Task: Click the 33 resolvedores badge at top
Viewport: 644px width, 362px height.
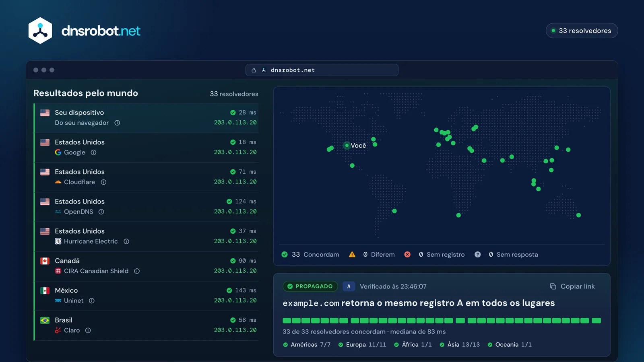Action: (x=582, y=31)
